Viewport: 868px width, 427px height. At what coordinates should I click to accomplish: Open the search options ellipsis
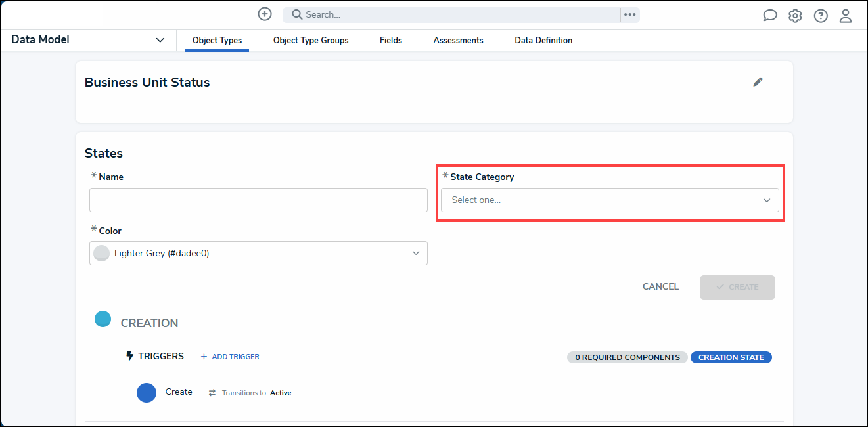point(630,14)
